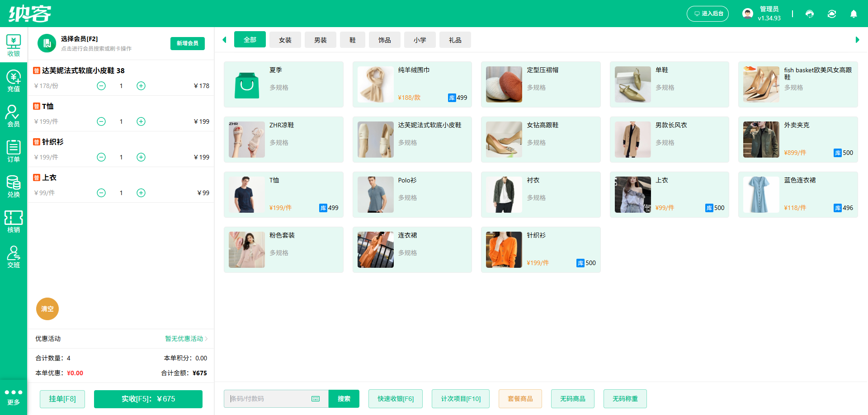Screen dimensions: 868x415
Task: Decrease quantity of 针织衫 in cart
Action: [x=101, y=157]
